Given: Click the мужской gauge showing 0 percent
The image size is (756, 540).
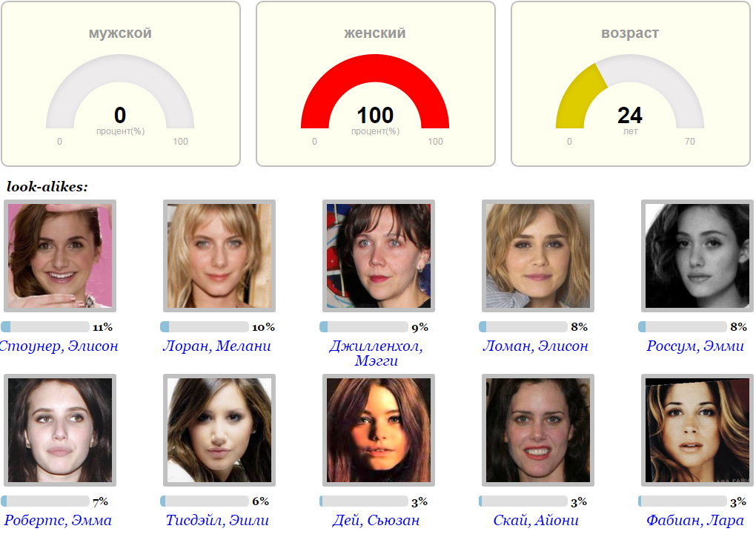Looking at the screenshot, I should coord(120,92).
